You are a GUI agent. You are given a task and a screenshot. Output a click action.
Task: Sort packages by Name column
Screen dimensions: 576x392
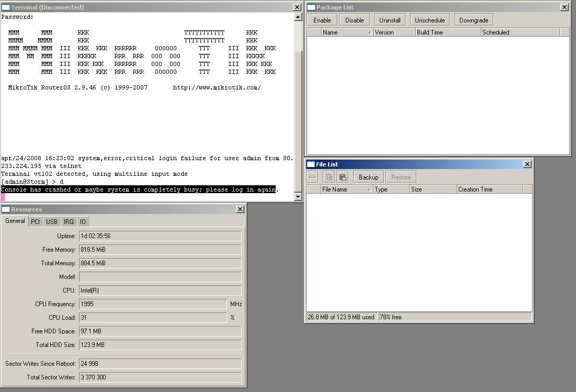(x=347, y=32)
